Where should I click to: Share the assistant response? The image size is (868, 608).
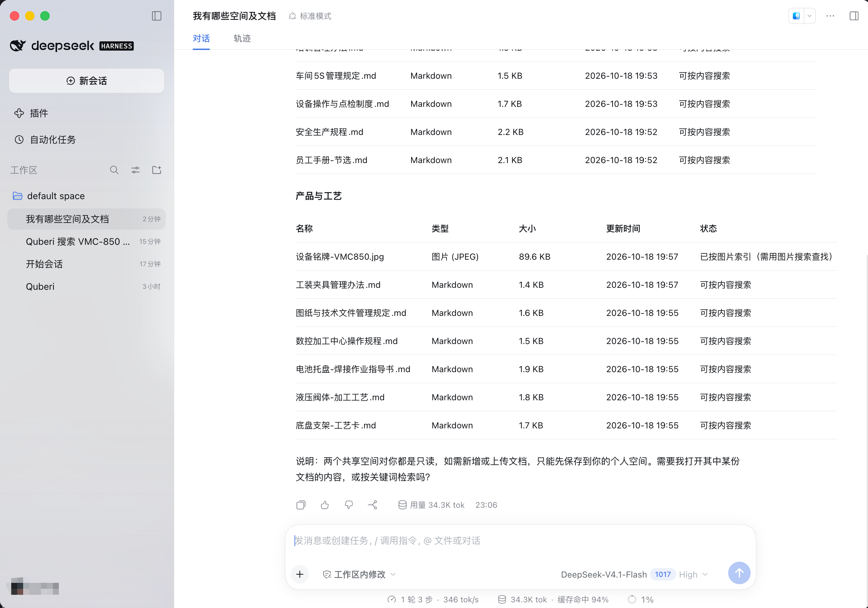click(x=373, y=505)
